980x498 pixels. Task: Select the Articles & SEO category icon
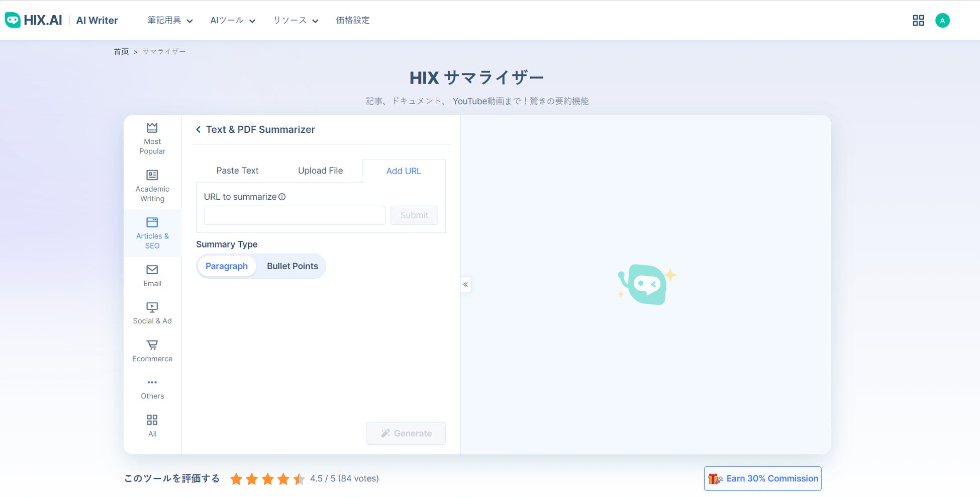tap(152, 222)
